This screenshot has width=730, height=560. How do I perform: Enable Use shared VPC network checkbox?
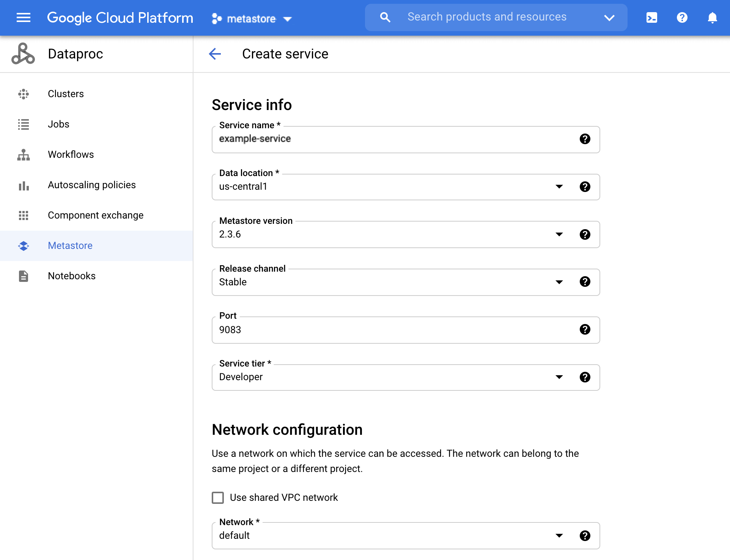pos(217,498)
